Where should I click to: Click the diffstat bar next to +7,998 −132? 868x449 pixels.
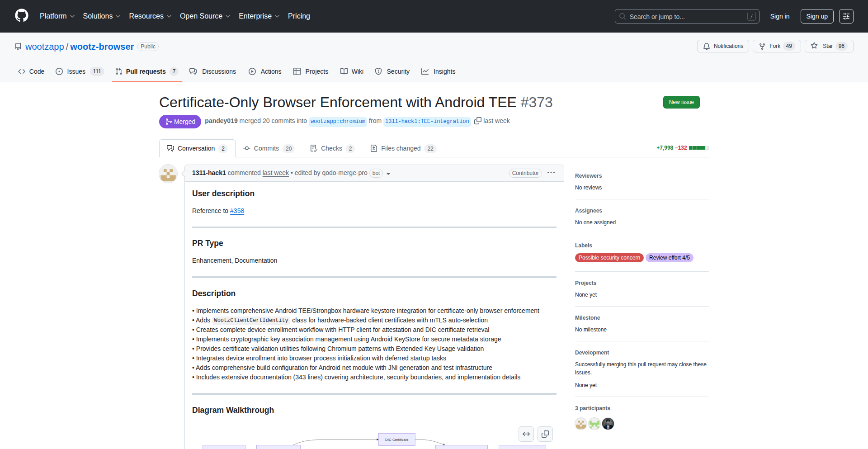pos(698,148)
